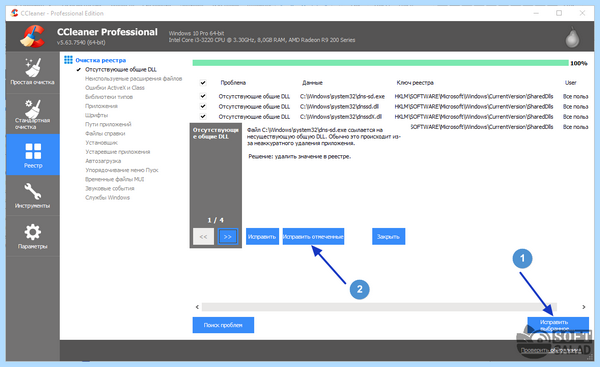Open Стандартная очистка section
The height and width of the screenshot is (367, 600).
pos(33,114)
